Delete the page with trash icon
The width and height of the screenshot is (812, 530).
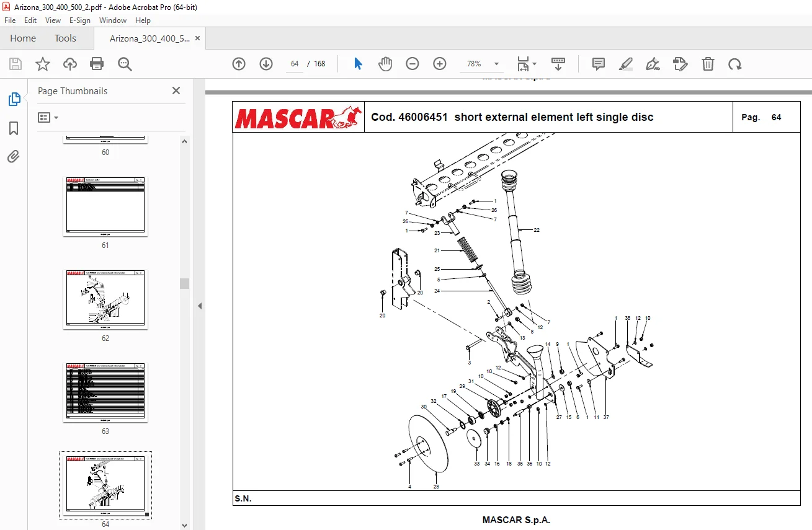pos(708,64)
